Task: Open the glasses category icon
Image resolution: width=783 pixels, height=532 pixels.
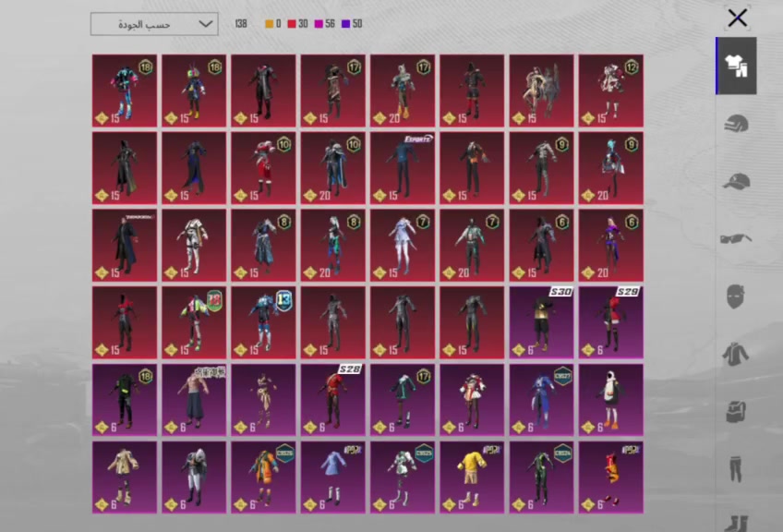Action: (736, 239)
